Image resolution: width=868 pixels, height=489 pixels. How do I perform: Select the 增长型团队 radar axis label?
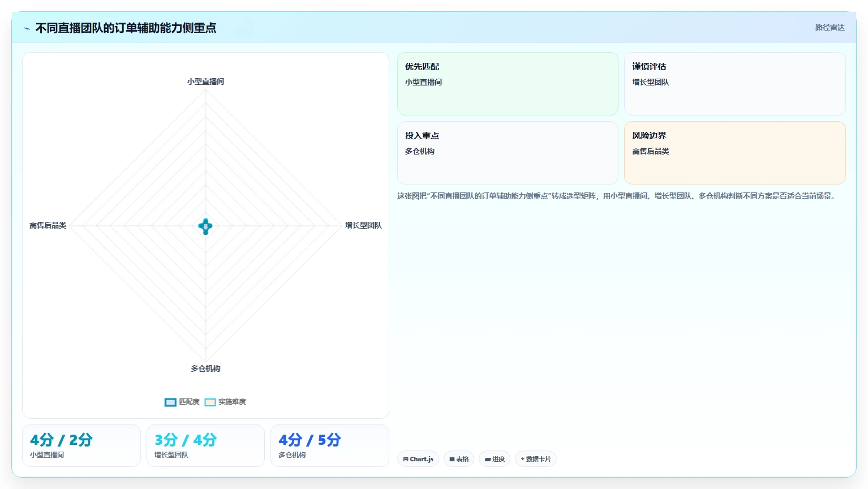pos(363,225)
